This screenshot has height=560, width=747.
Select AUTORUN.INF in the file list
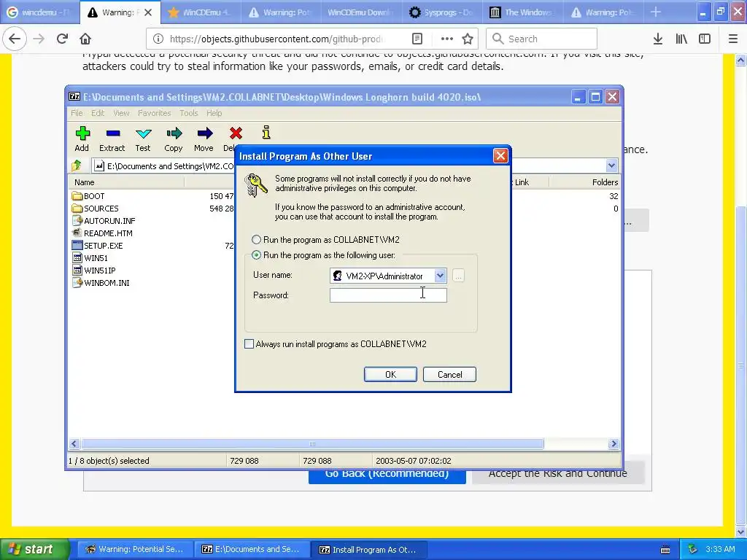pos(109,220)
